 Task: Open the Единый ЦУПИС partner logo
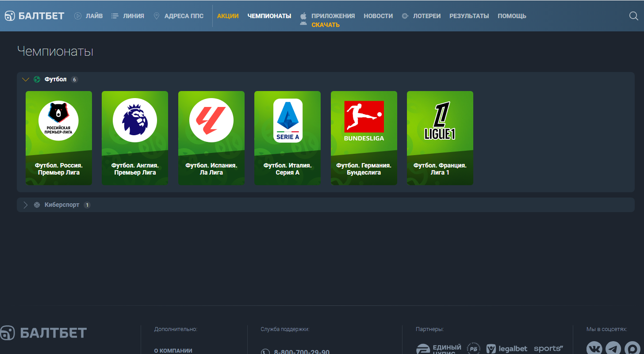tap(439, 349)
